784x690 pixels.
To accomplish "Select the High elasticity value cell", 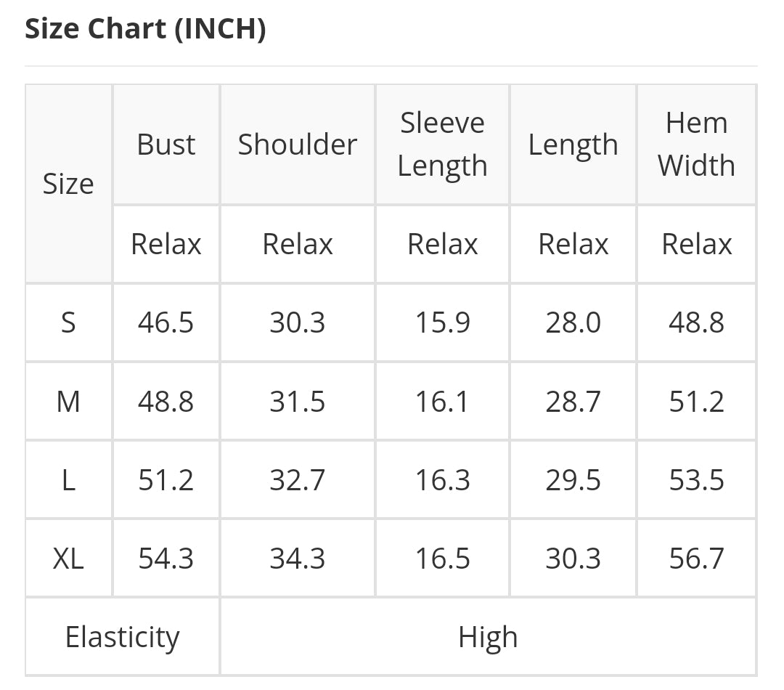I will click(488, 637).
